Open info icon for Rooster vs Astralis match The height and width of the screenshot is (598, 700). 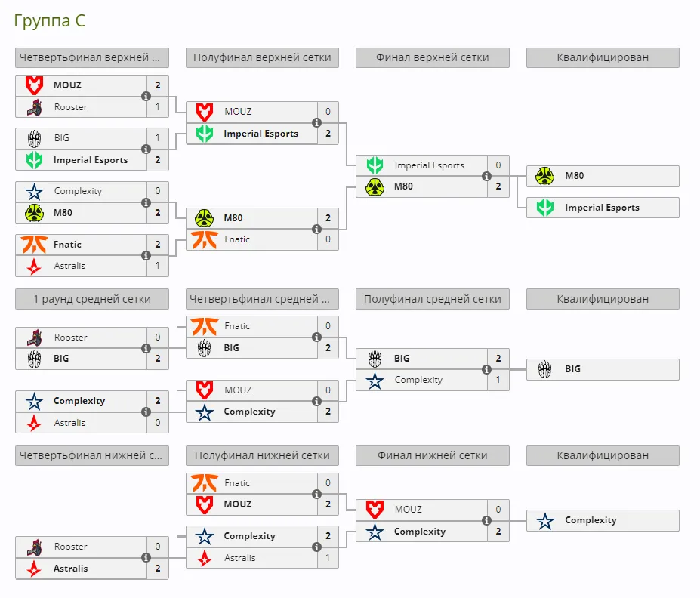146,557
